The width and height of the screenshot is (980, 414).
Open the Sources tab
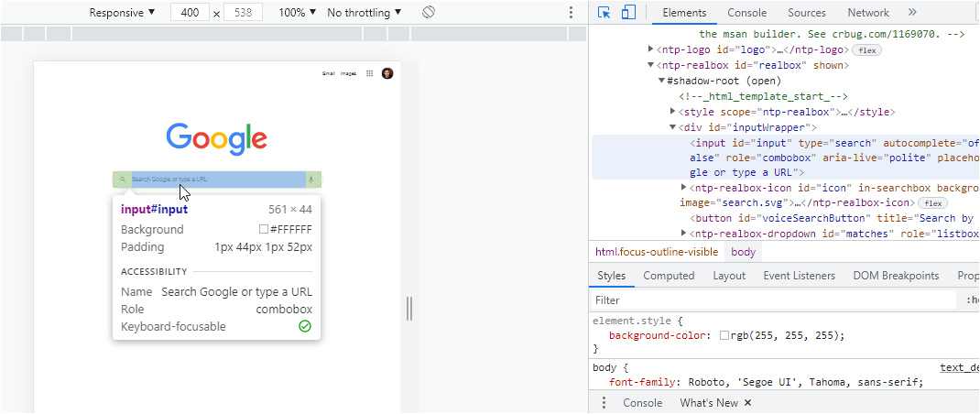[806, 13]
